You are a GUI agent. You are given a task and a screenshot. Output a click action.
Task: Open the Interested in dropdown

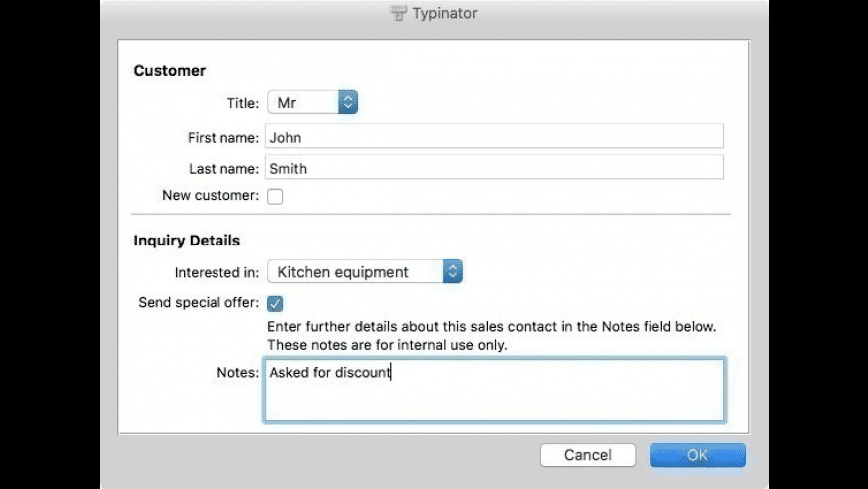click(365, 271)
